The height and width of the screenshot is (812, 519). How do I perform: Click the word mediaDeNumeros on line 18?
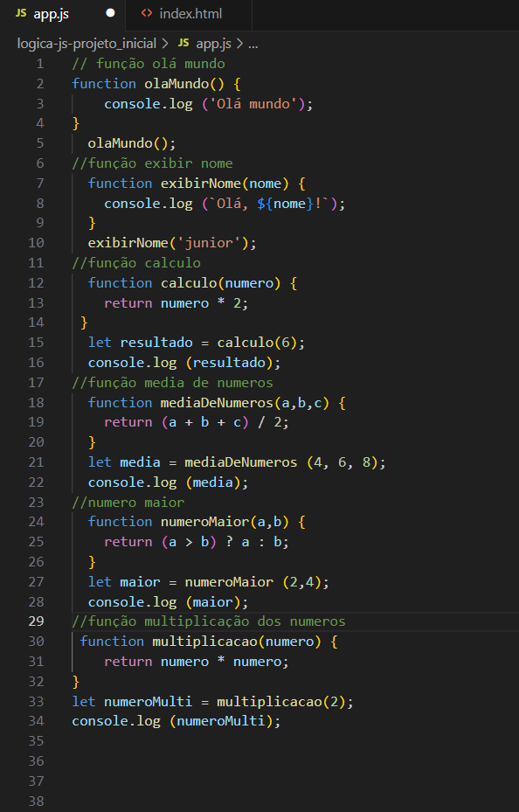pos(217,402)
